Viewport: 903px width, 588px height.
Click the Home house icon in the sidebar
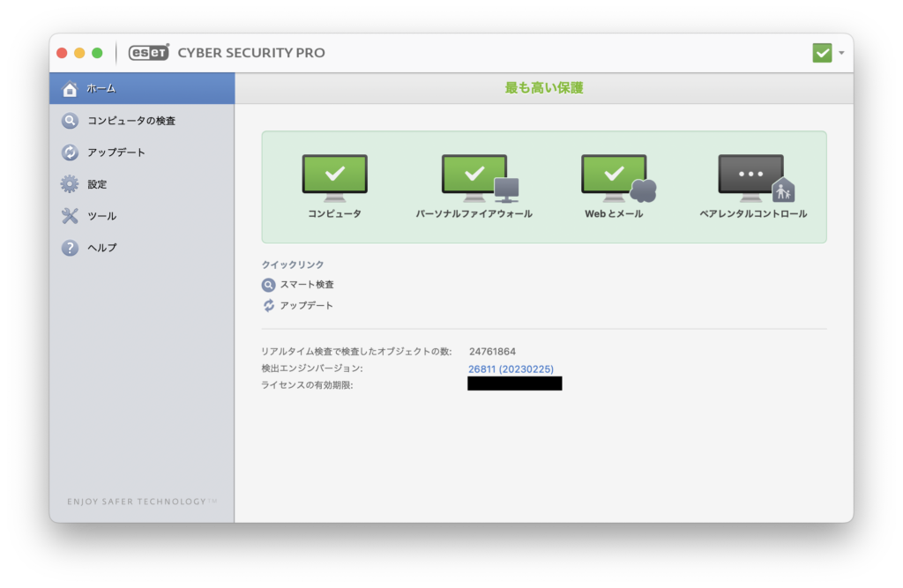(x=70, y=89)
